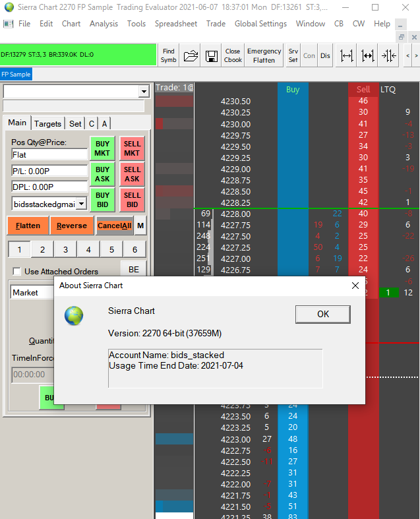Image resolution: width=420 pixels, height=519 pixels.
Task: Switch to the Targets tab
Action: pos(47,124)
